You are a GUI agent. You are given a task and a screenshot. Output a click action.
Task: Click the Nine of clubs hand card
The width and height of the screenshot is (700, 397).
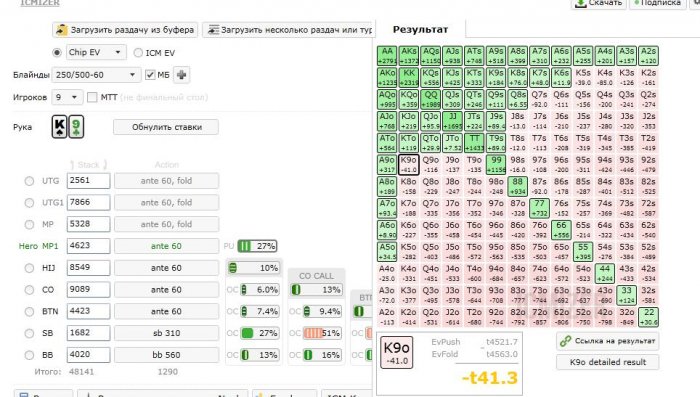click(x=76, y=127)
